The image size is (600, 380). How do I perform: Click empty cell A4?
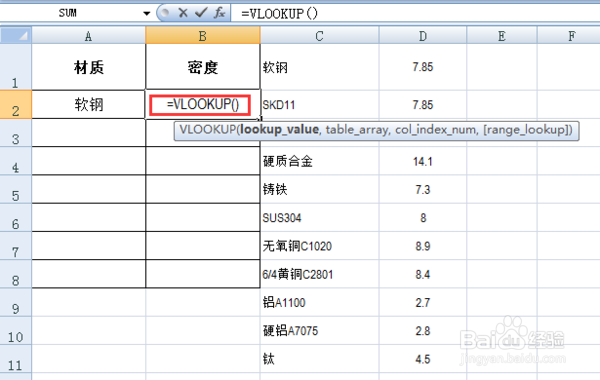tap(89, 161)
